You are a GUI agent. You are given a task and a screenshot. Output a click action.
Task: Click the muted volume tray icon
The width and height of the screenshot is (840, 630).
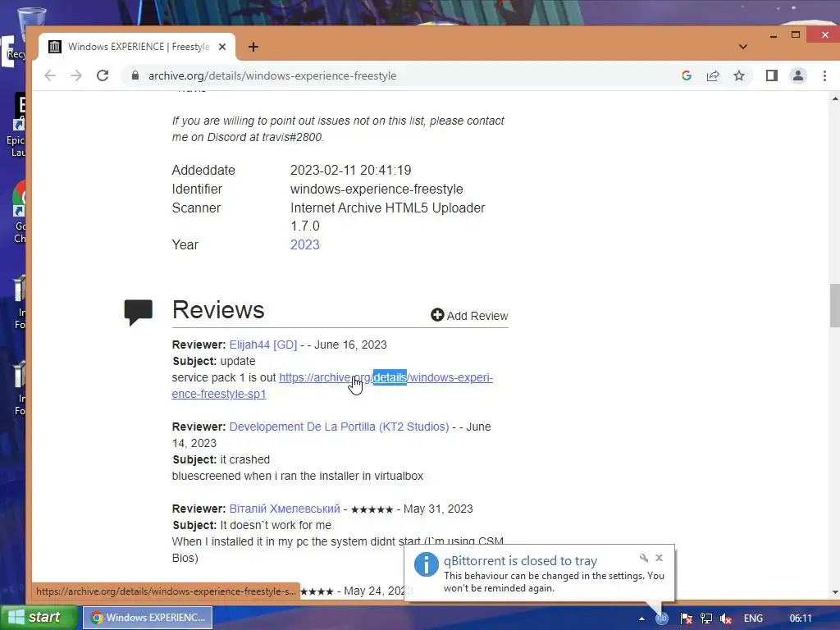[x=726, y=619]
